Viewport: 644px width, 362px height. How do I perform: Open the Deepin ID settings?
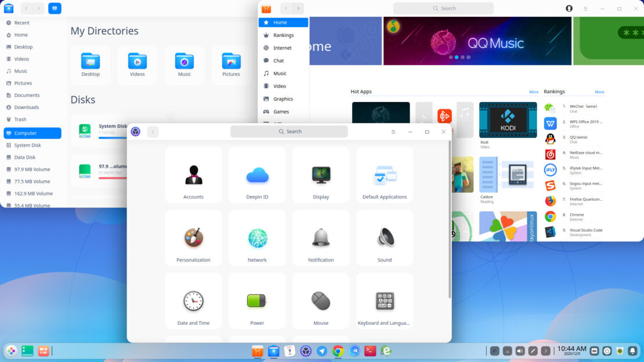(x=257, y=174)
